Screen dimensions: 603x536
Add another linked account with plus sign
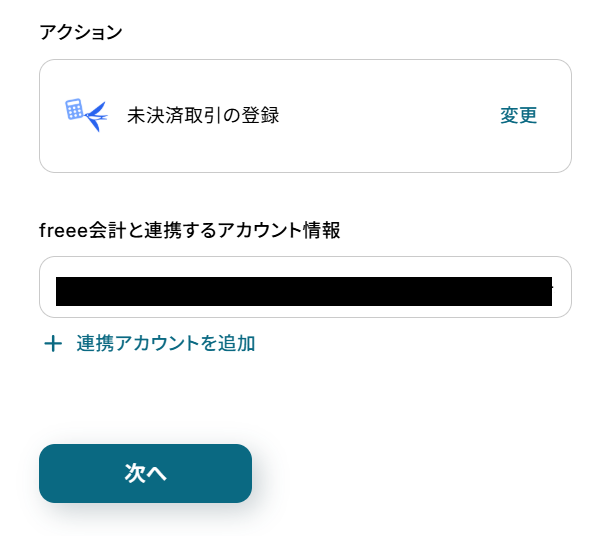pyautogui.click(x=53, y=344)
